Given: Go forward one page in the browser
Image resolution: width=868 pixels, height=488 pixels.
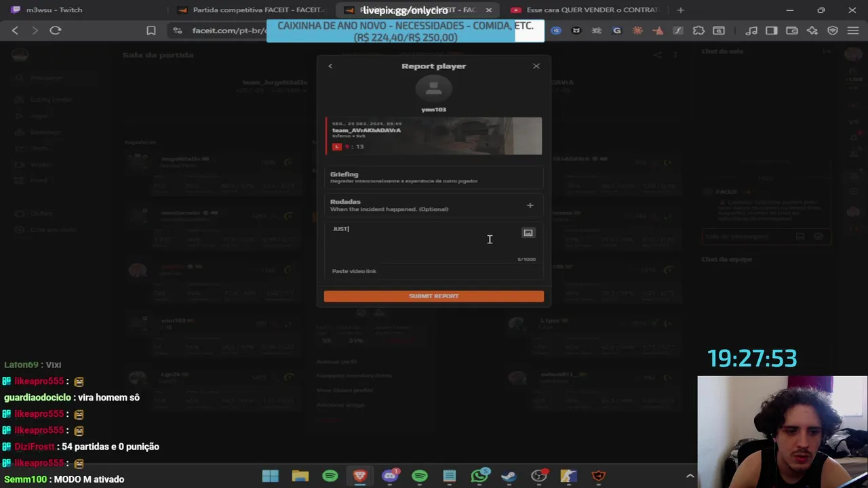Looking at the screenshot, I should point(35,30).
